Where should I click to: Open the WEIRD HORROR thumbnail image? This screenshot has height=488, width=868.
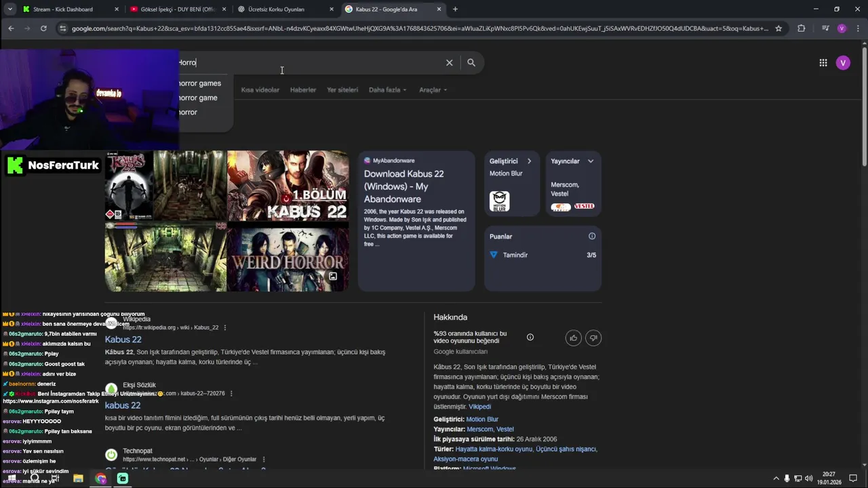288,257
